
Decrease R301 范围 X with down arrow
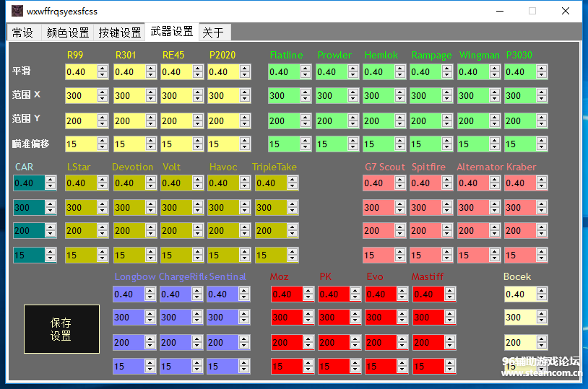pyautogui.click(x=150, y=99)
